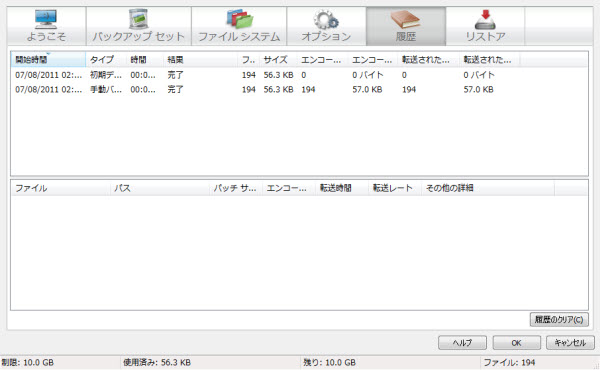Viewport: 600px width, 370px height.
Task: Click status bar 制限: 10.0 GB
Action: (x=28, y=362)
